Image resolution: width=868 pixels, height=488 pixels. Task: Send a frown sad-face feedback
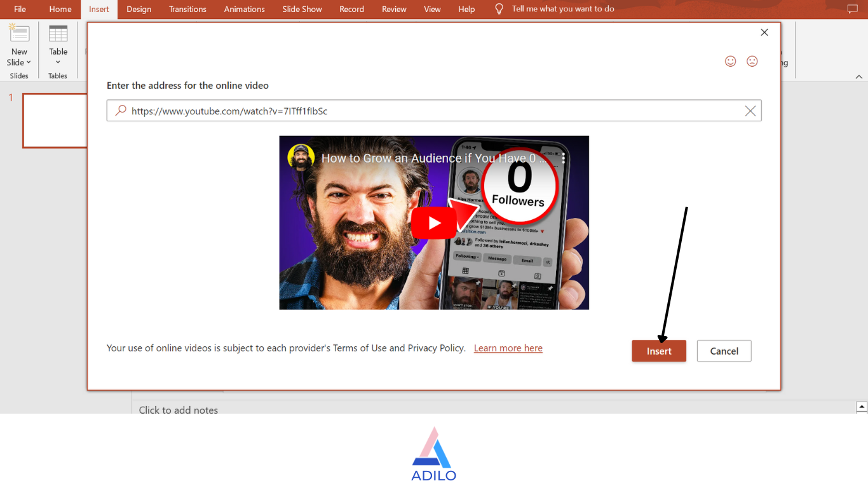tap(752, 61)
